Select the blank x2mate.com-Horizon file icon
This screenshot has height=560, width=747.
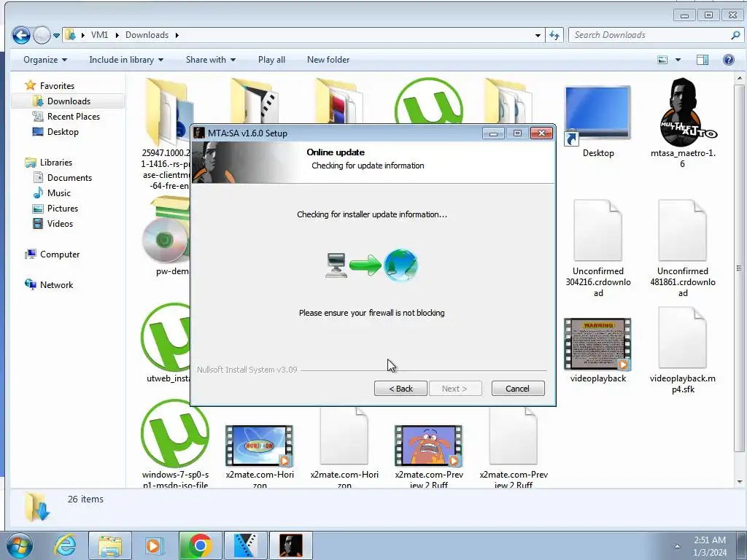(344, 437)
